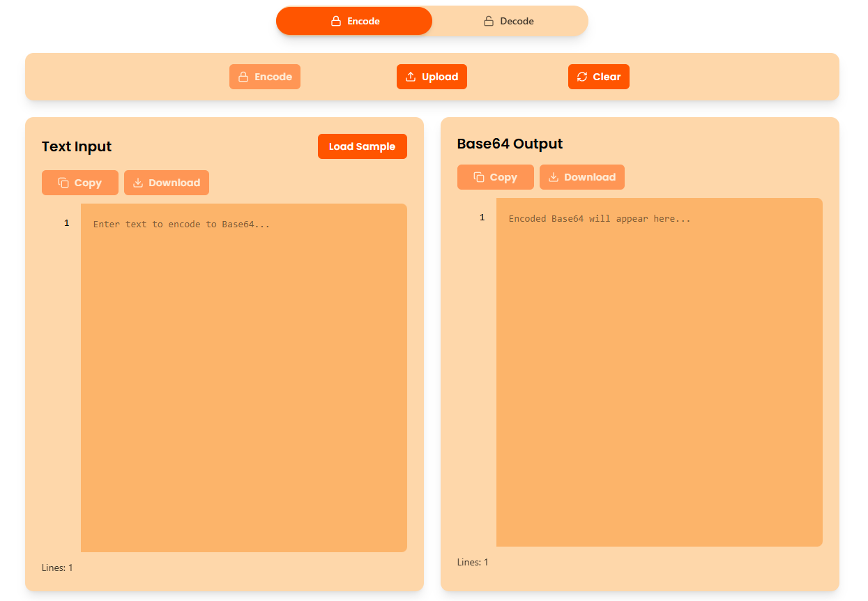Click the download icon under Base64 Output
Viewport: 868px width, 601px height.
[x=552, y=176]
